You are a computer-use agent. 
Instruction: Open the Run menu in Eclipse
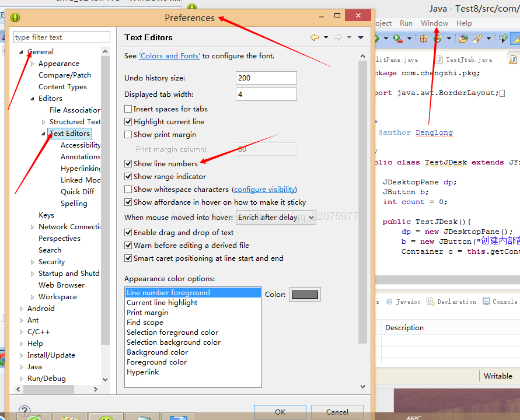[x=406, y=23]
